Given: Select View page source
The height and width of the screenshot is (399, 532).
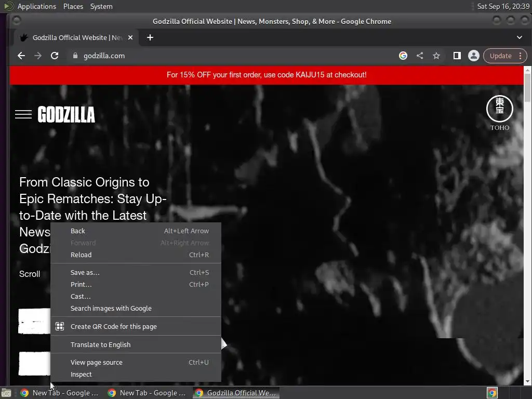Looking at the screenshot, I should coord(136,362).
